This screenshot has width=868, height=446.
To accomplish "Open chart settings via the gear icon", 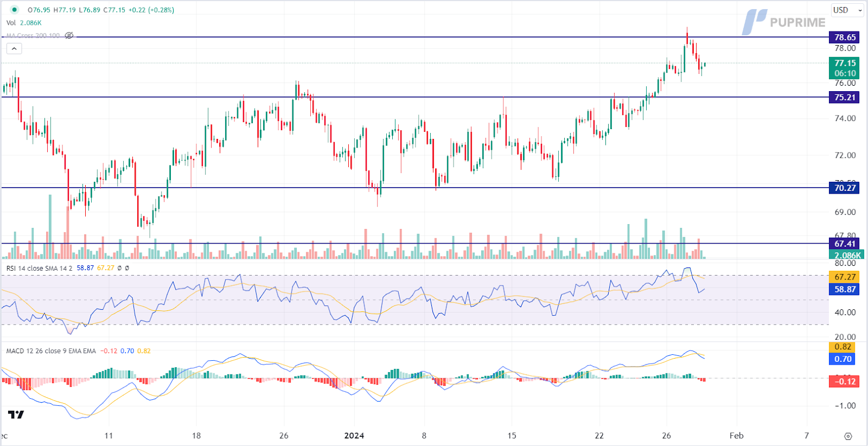I will [x=848, y=436].
